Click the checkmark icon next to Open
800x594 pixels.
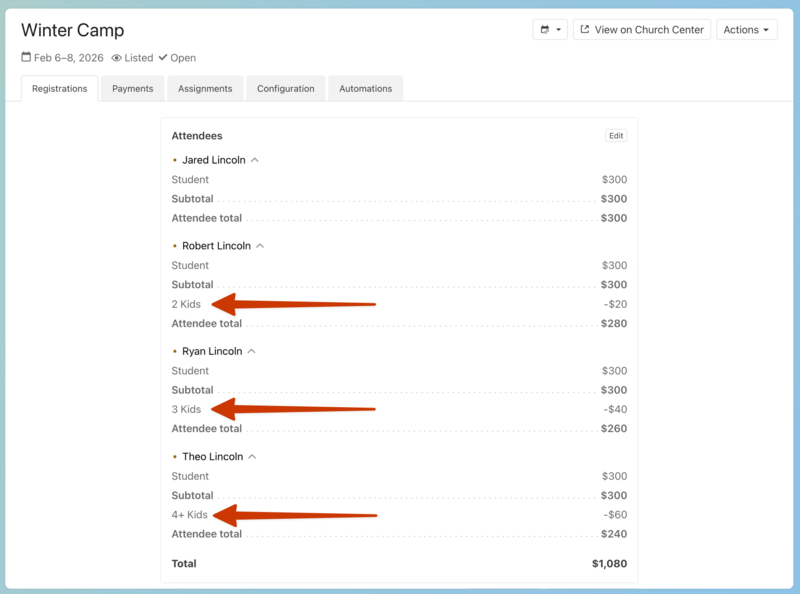pyautogui.click(x=163, y=58)
